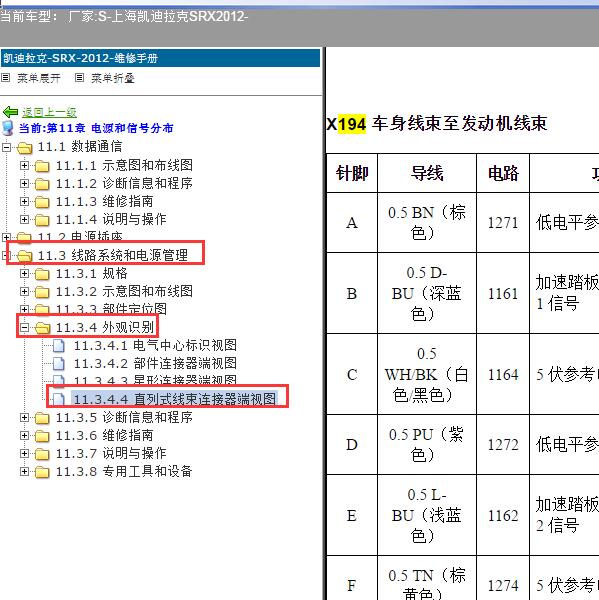599x600 pixels.
Task: Expand 11.3.2 示意图和布线图 node
Action: [x=24, y=292]
